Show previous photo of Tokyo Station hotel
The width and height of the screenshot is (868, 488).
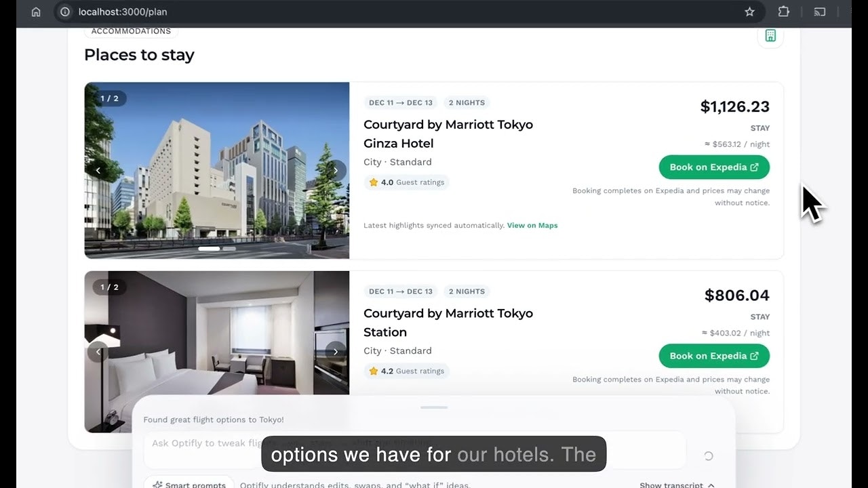pyautogui.click(x=98, y=352)
